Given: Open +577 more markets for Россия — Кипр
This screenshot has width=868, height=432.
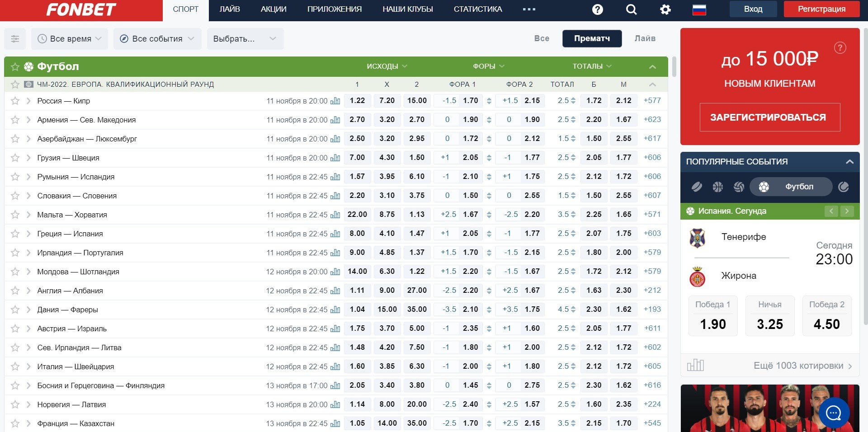Looking at the screenshot, I should click(x=652, y=101).
